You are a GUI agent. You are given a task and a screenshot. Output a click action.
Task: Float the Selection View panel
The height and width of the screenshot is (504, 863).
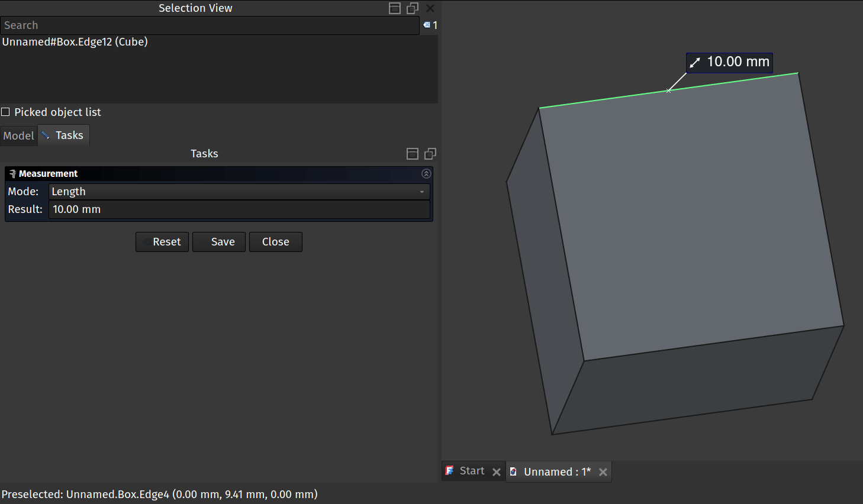click(x=413, y=8)
